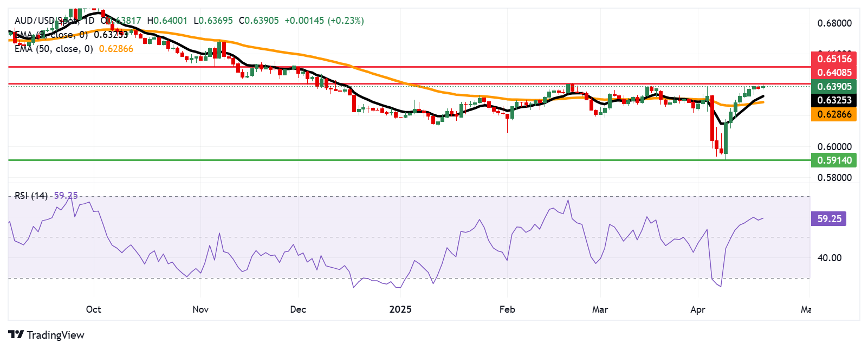Click the red 0.64085 price tag
The width and height of the screenshot is (868, 349).
pos(834,73)
